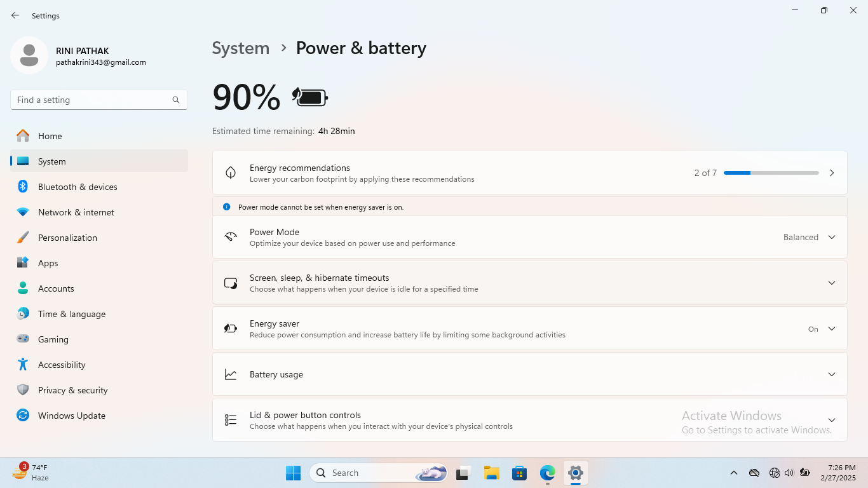Screen dimensions: 868x488
Task: Expand Screen, sleep, & hibernate timeouts
Action: [530, 283]
